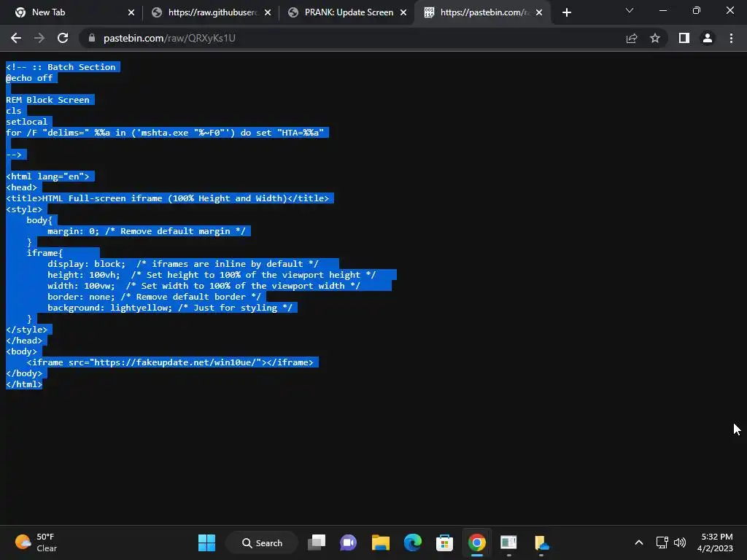
Task: Focus Google Chrome taskbar icon
Action: (477, 542)
